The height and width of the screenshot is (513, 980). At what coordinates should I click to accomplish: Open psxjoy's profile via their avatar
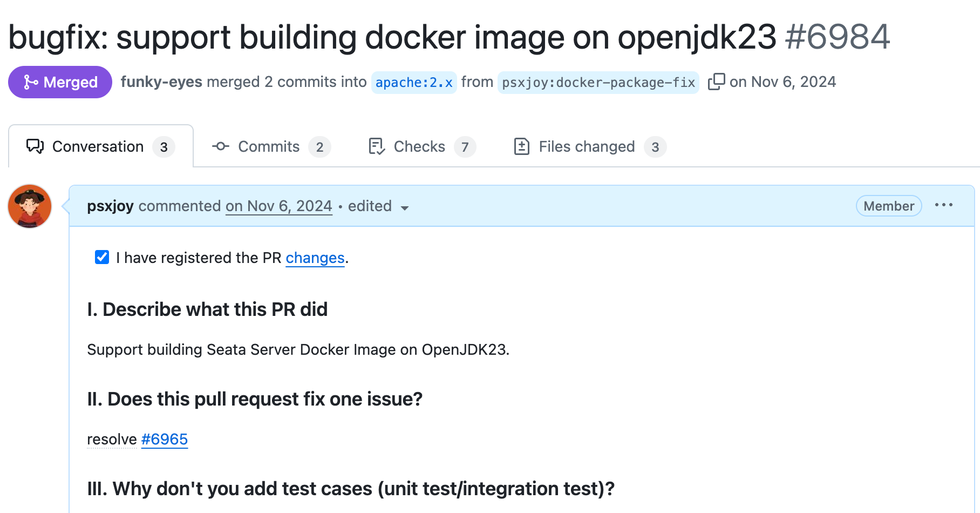(x=29, y=206)
